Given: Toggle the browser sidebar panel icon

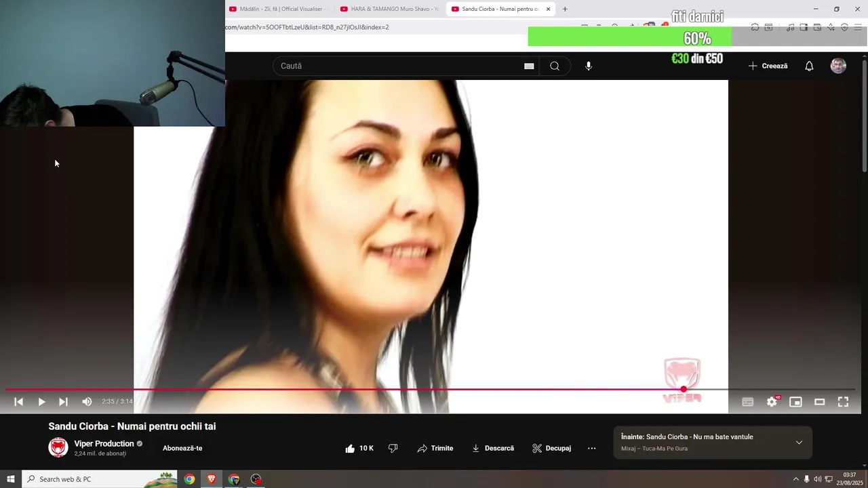Looking at the screenshot, I should pyautogui.click(x=804, y=27).
